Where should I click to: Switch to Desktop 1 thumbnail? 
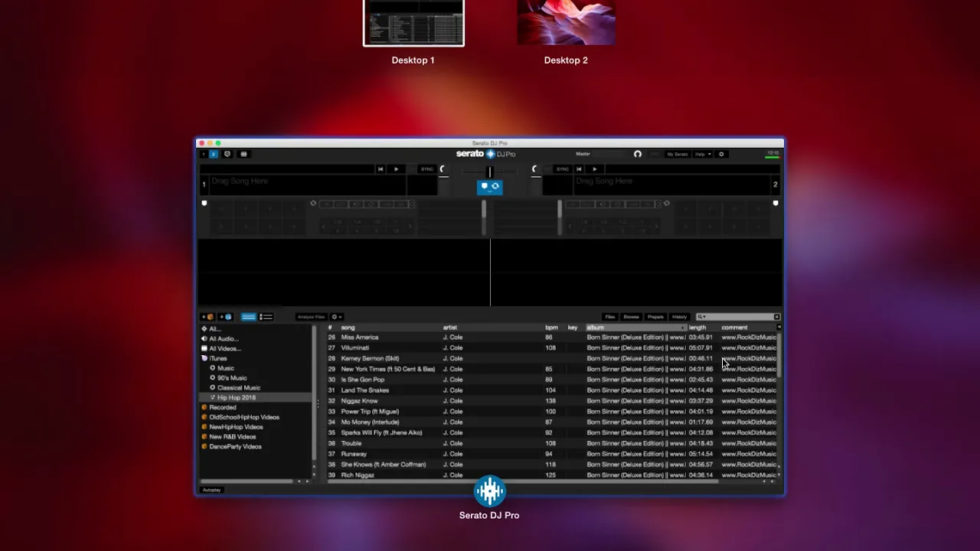click(413, 23)
